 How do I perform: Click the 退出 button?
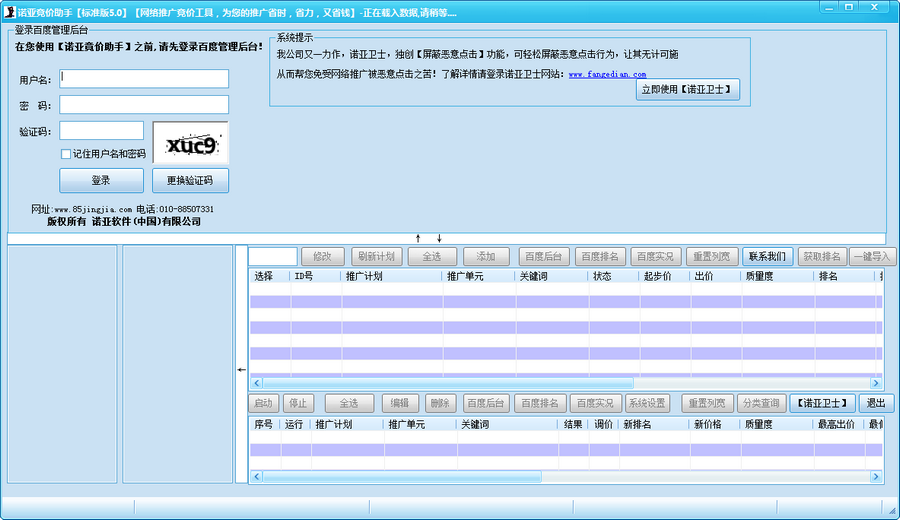876,403
